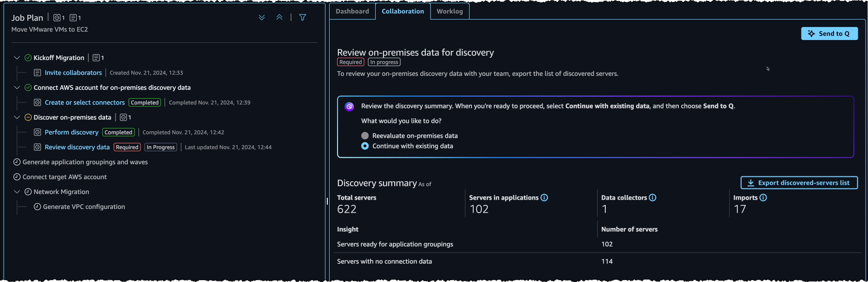Click task icon before Create or select connectors
Viewport: 868px width, 282px height.
[38, 102]
